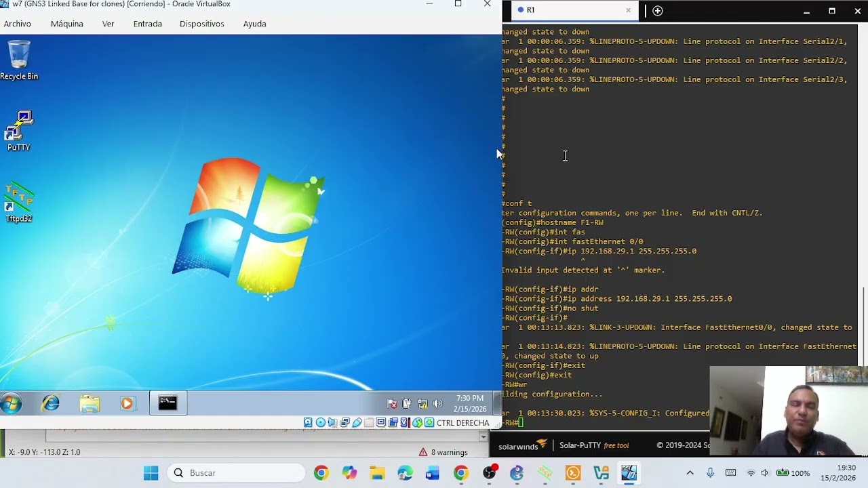Open OBS Studio from the taskbar
The height and width of the screenshot is (488, 868).
coord(489,472)
